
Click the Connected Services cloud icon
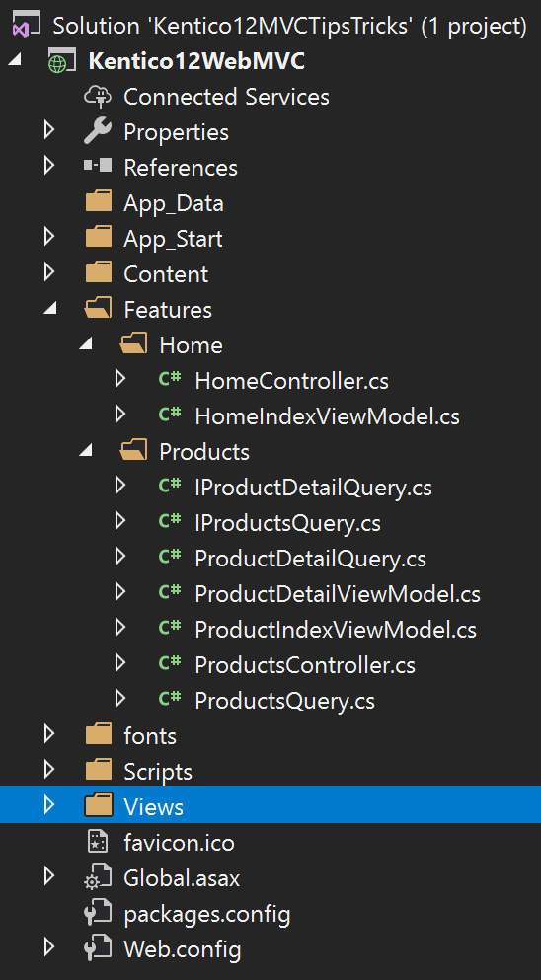click(98, 97)
